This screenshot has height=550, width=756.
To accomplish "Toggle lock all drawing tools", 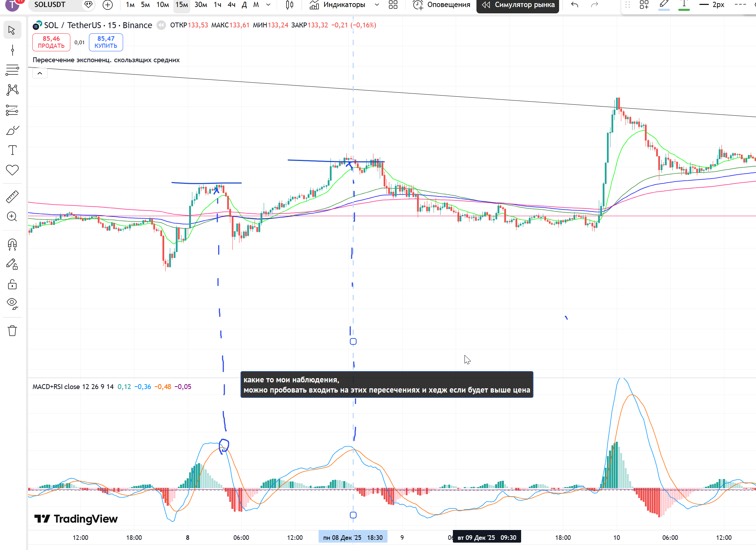I will 12,284.
